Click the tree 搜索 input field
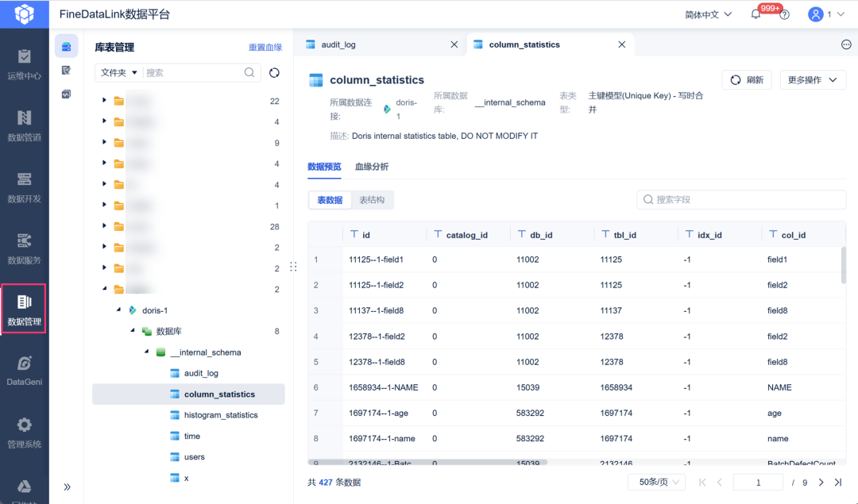 (x=192, y=73)
